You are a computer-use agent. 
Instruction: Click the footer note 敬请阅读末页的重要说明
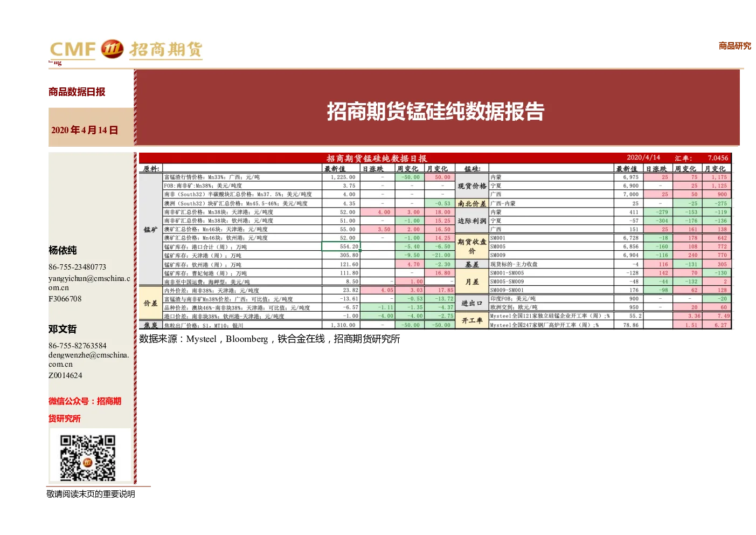[91, 494]
